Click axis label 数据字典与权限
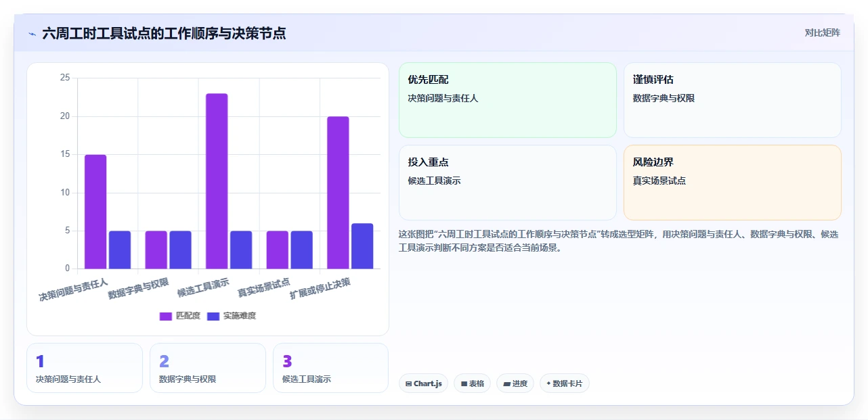 tap(138, 288)
